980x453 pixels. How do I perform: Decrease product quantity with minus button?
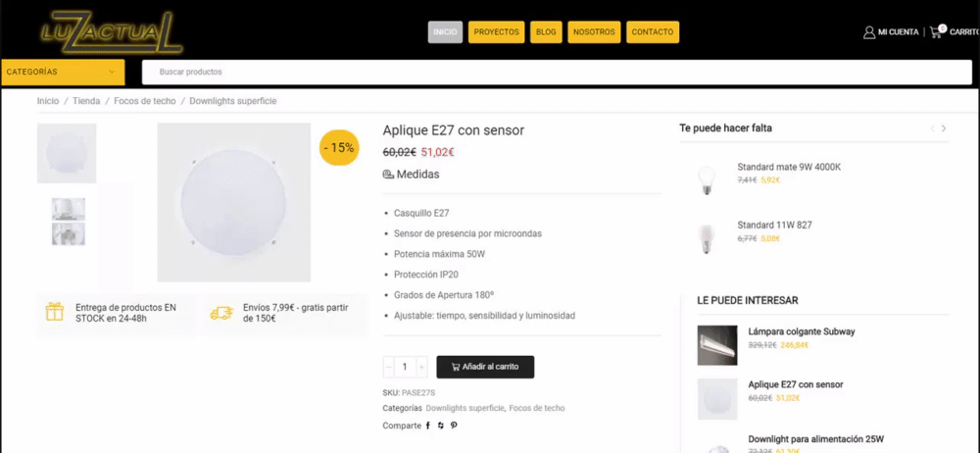pos(389,367)
